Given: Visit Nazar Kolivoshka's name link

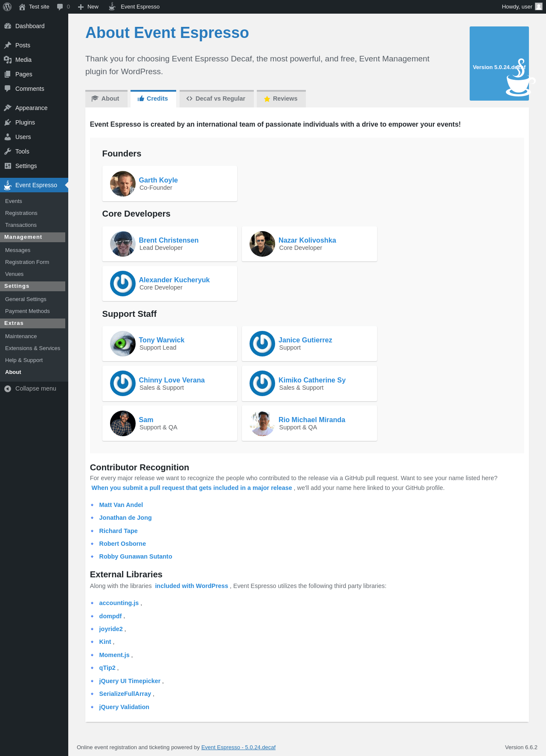Looking at the screenshot, I should [x=307, y=240].
